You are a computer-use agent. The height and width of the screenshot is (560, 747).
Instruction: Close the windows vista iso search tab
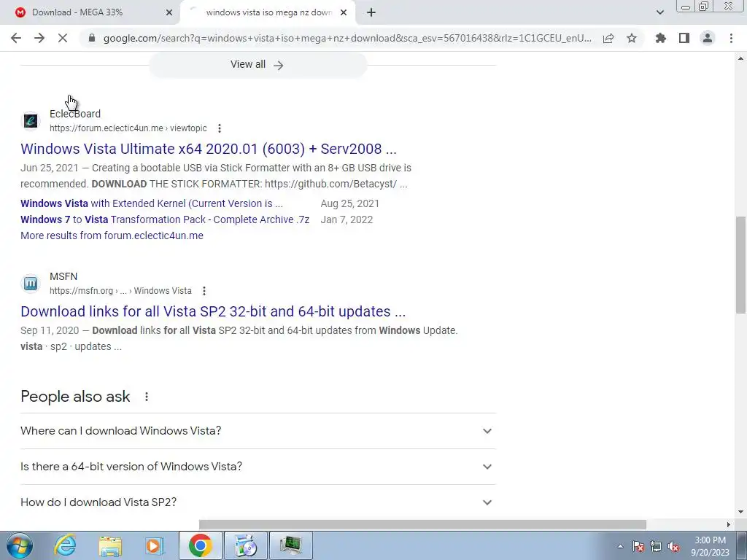click(x=344, y=12)
